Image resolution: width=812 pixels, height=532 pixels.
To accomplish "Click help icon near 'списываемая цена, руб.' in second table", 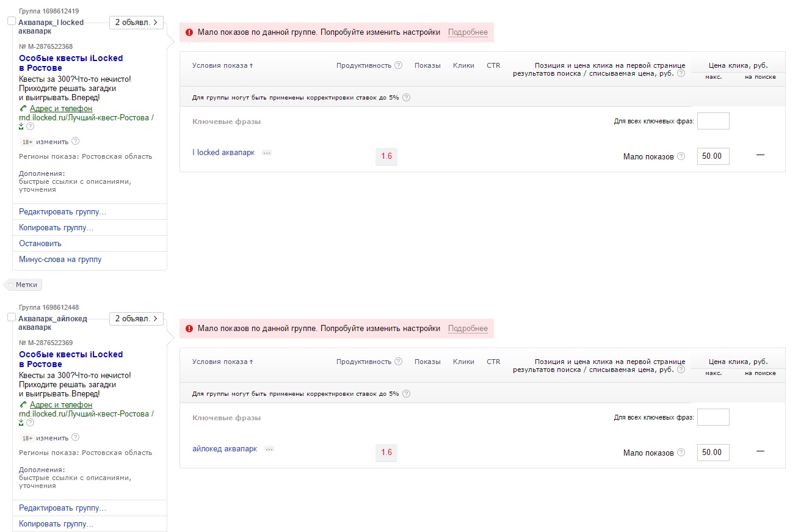I will click(x=681, y=370).
